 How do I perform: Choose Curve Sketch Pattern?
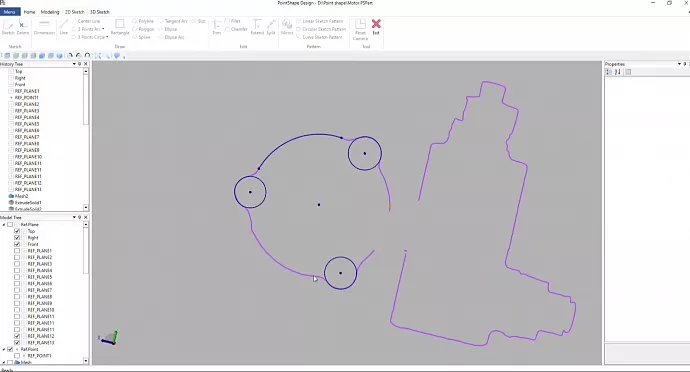[x=319, y=37]
